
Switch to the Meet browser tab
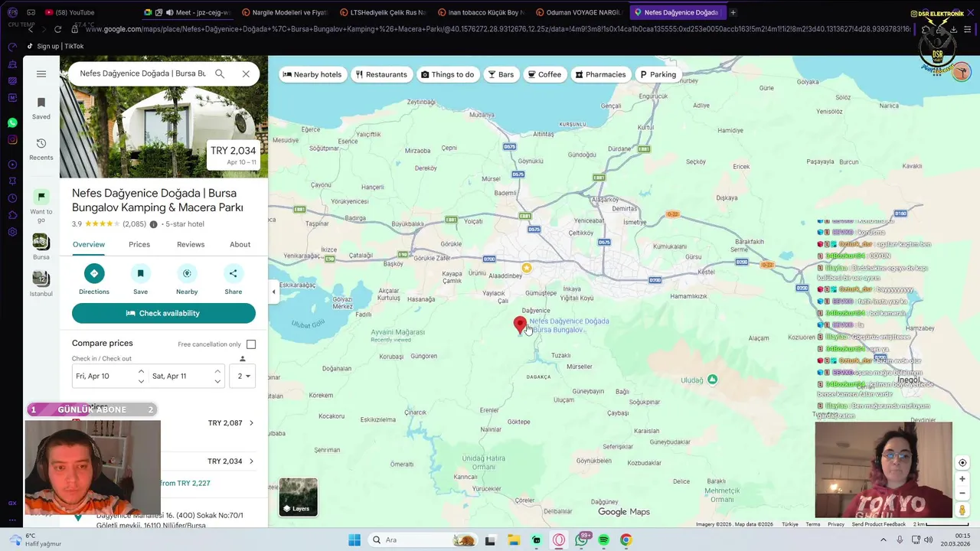click(x=188, y=12)
